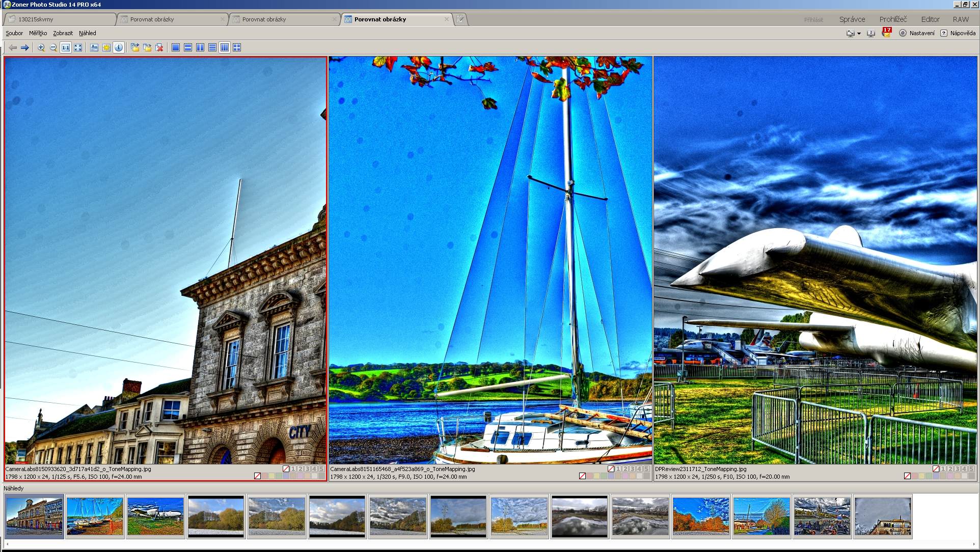Click the delete file red X icon

[x=159, y=47]
